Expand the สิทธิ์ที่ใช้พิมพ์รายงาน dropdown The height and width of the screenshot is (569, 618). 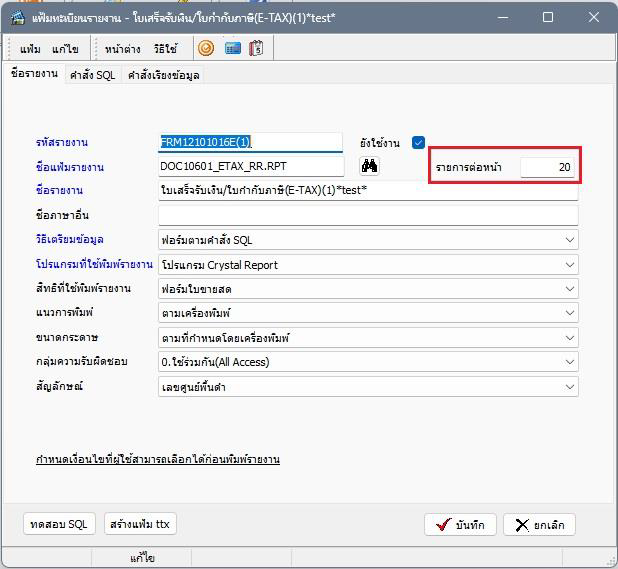569,289
